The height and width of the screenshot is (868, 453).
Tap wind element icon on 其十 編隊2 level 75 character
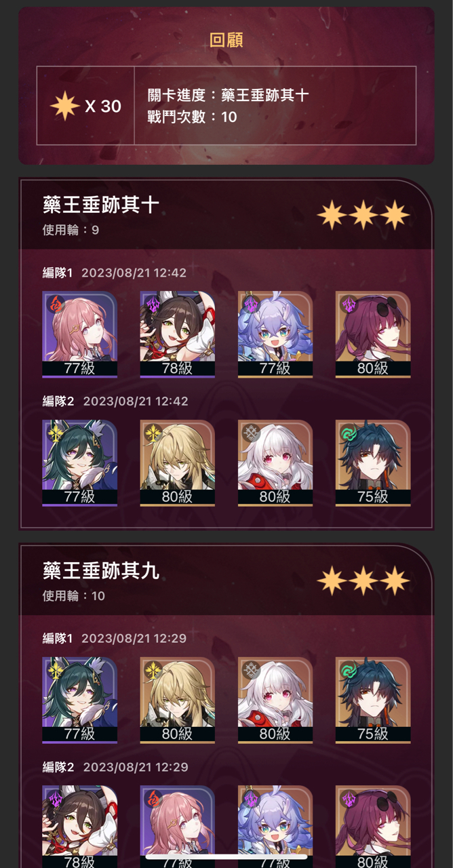(x=348, y=433)
